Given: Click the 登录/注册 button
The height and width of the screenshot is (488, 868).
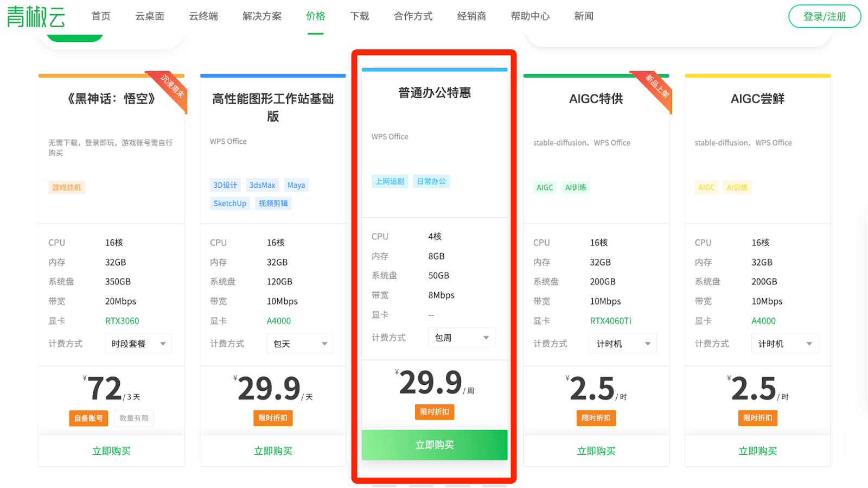Looking at the screenshot, I should click(x=825, y=16).
